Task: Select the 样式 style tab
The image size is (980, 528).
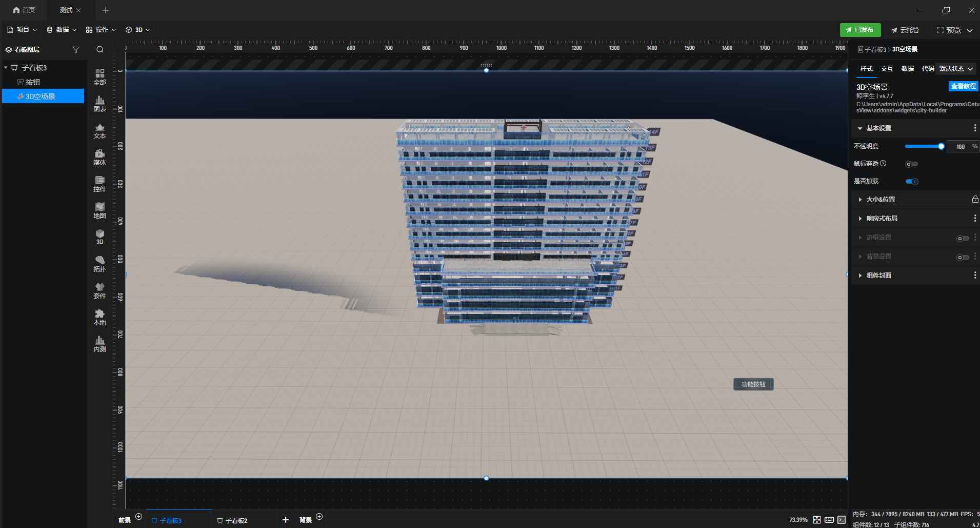Action: tap(866, 69)
